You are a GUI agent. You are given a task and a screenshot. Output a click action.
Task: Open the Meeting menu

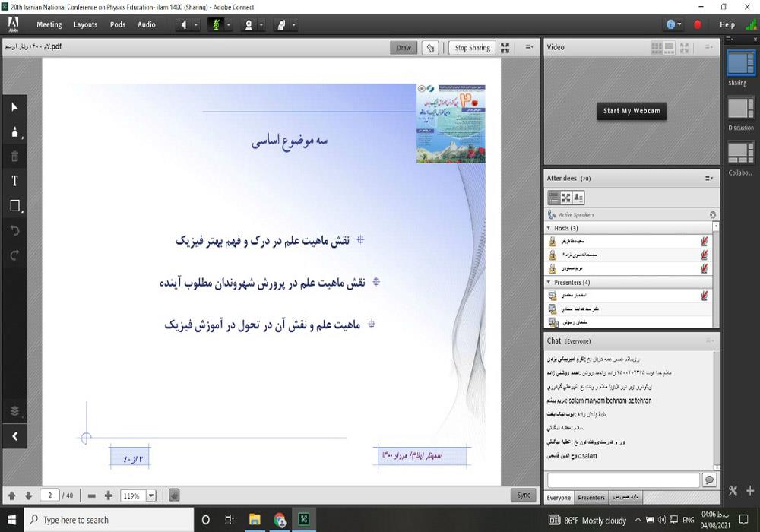[49, 24]
